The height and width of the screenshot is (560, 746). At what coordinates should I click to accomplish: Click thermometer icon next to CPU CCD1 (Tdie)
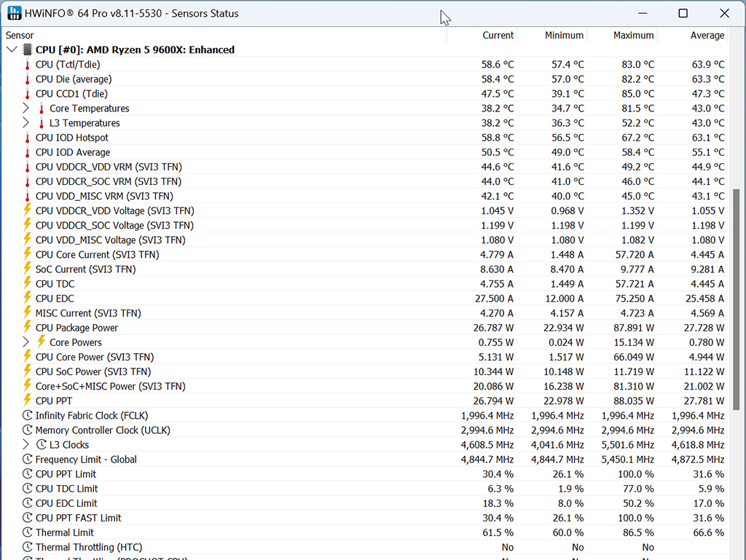coord(27,94)
